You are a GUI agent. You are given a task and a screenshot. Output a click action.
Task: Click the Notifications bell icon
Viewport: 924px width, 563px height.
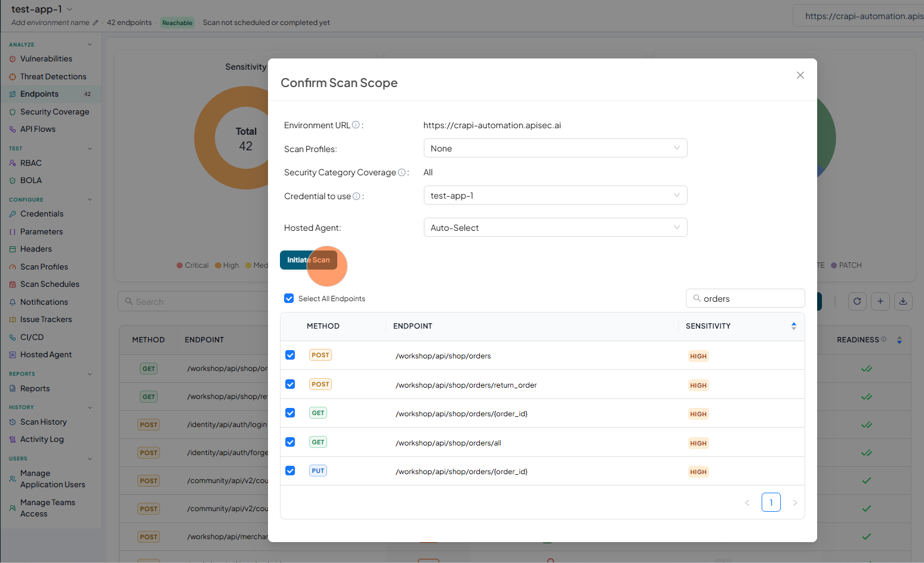(x=13, y=302)
